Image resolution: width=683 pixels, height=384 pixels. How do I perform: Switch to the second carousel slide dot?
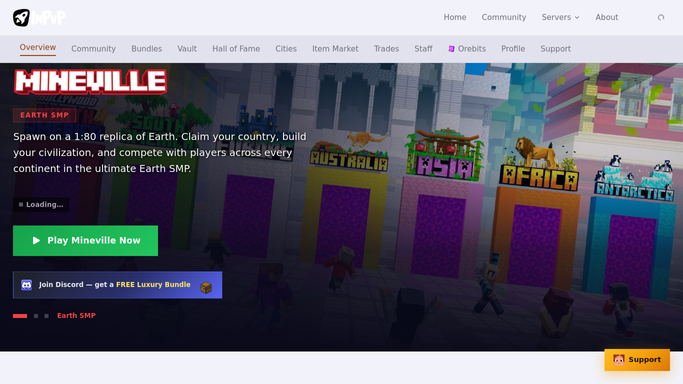point(36,316)
